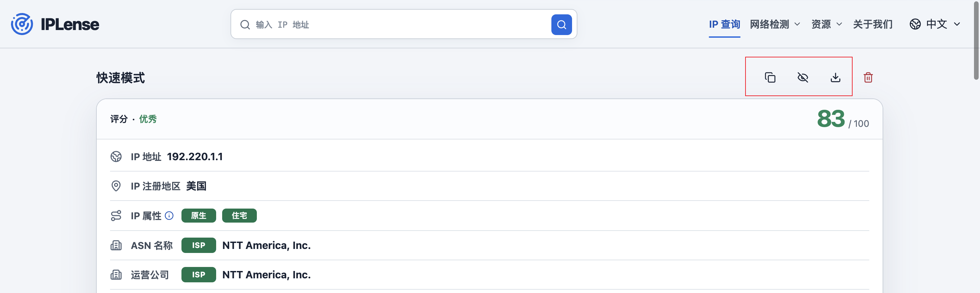Expand the 资源 dropdown menu
Screen dimensions: 980x293
click(826, 24)
